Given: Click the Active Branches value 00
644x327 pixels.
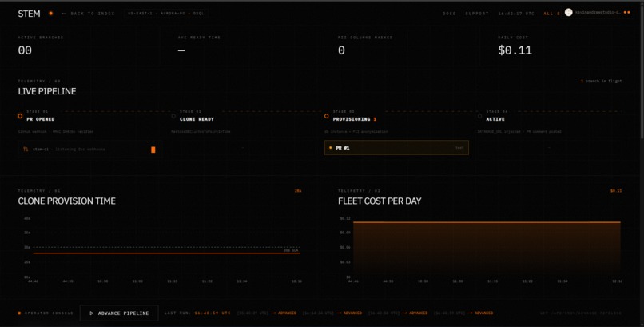Looking at the screenshot, I should pos(25,50).
